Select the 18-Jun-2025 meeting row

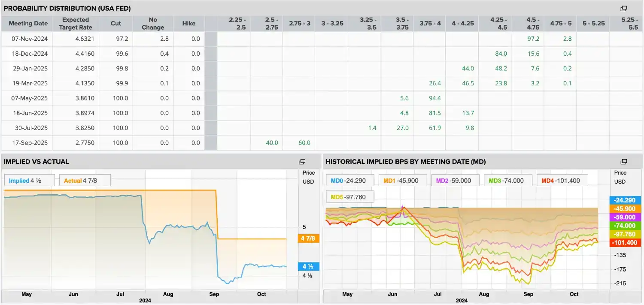coord(322,113)
